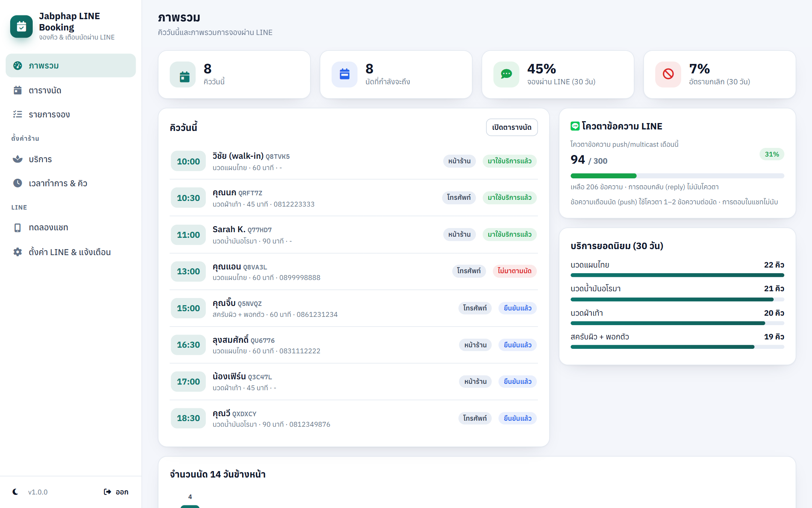Click the นวดน้ำมันอโรมา 21 คิว value
Screen dimensions: 812x508
click(774, 289)
